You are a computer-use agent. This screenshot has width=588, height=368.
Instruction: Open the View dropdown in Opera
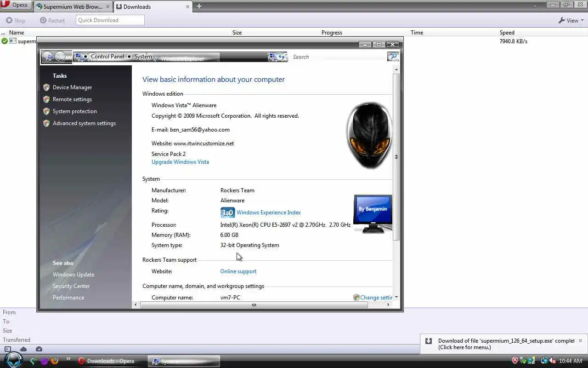(x=571, y=20)
